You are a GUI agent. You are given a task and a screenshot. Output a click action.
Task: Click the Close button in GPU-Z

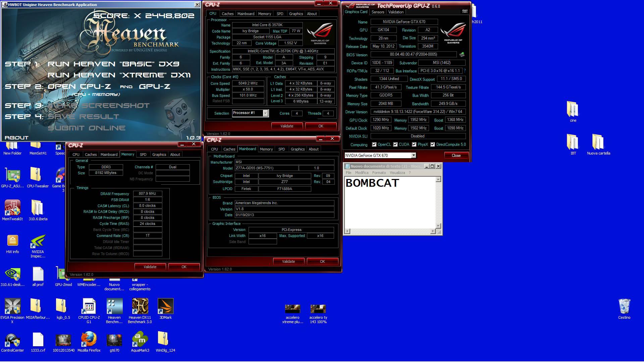pyautogui.click(x=456, y=156)
